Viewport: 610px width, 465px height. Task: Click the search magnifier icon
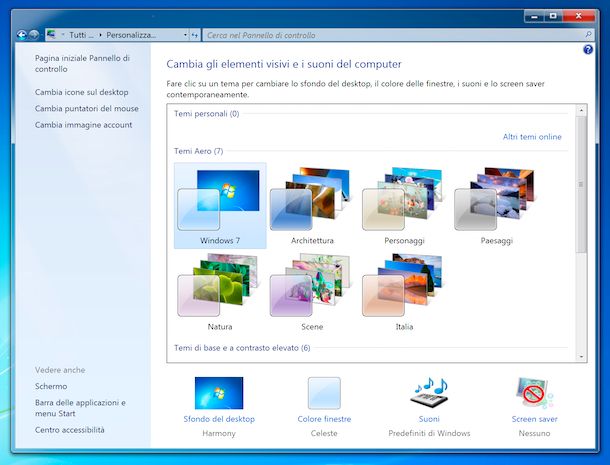588,35
